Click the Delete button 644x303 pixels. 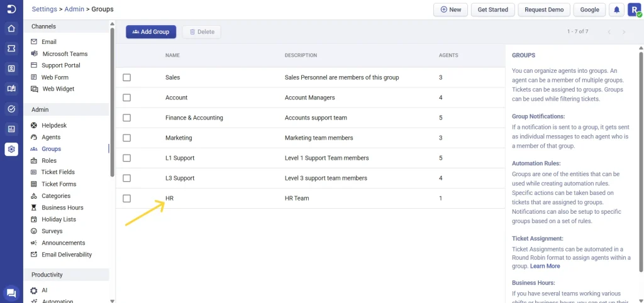(202, 31)
